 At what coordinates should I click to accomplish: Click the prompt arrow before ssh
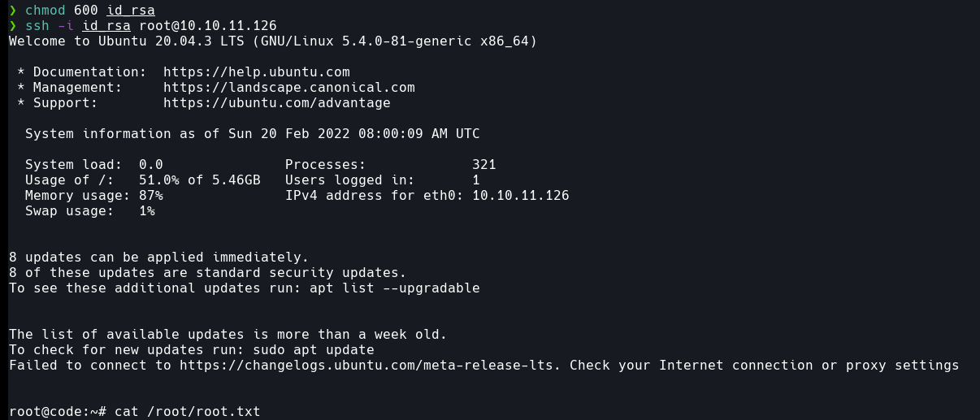coord(12,26)
